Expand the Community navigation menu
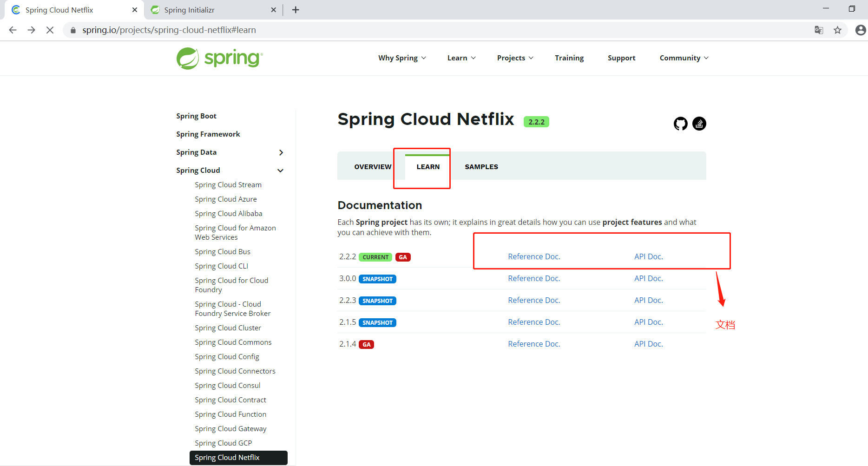The image size is (868, 466). point(684,58)
